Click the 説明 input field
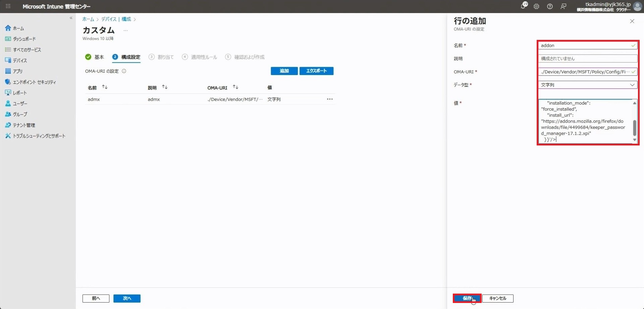The image size is (644, 309). point(587,59)
